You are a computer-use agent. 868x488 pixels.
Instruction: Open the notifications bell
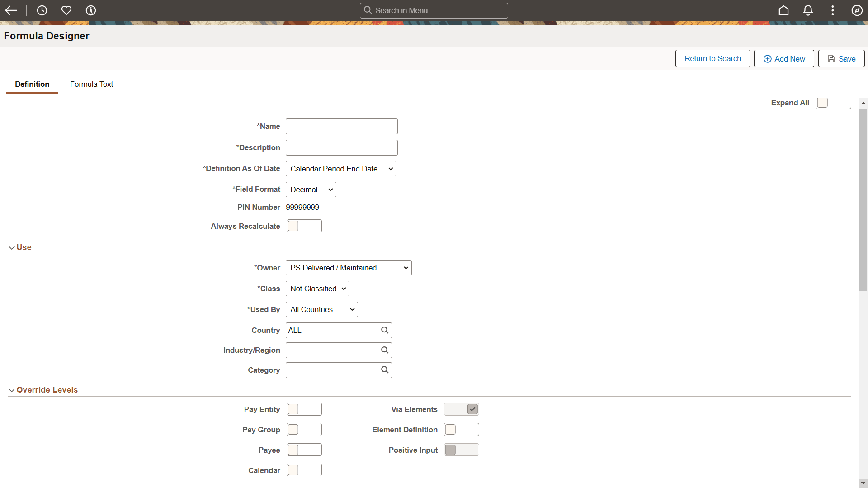point(808,10)
